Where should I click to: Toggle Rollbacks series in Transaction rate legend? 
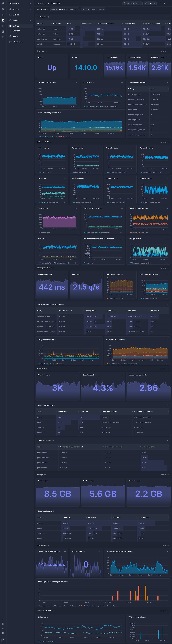[86, 172]
